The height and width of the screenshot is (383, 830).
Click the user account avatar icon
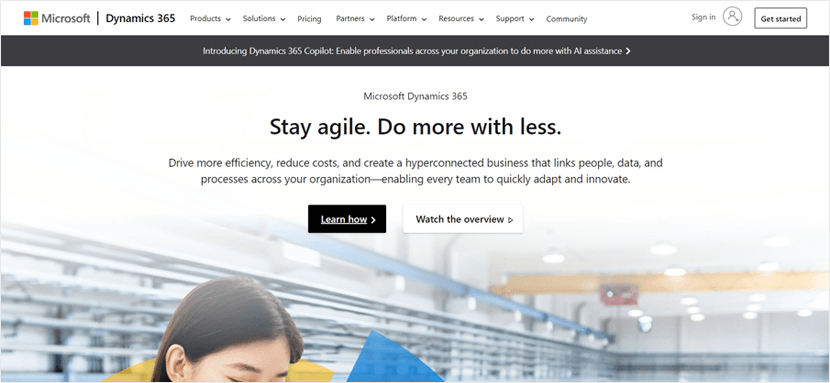point(733,17)
